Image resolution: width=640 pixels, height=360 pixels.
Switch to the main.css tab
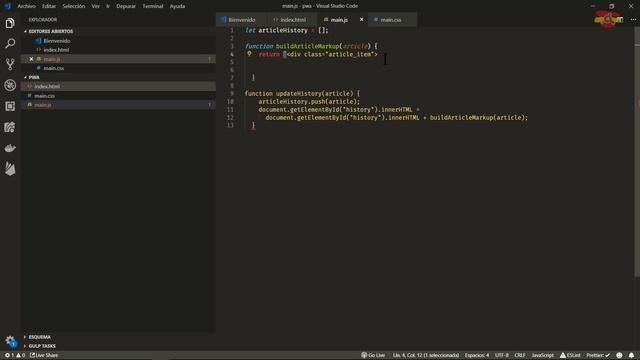391,20
